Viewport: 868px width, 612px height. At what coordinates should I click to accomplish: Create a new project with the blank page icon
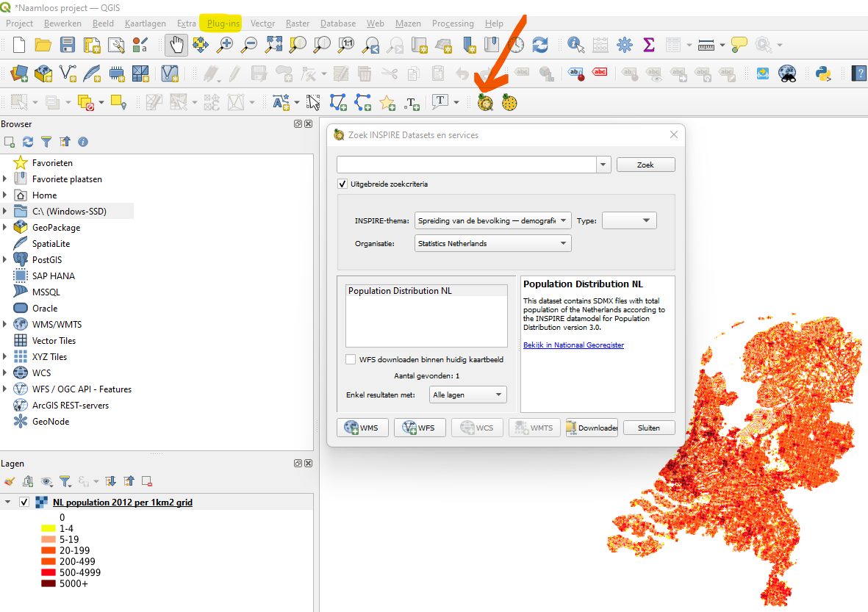pos(19,45)
